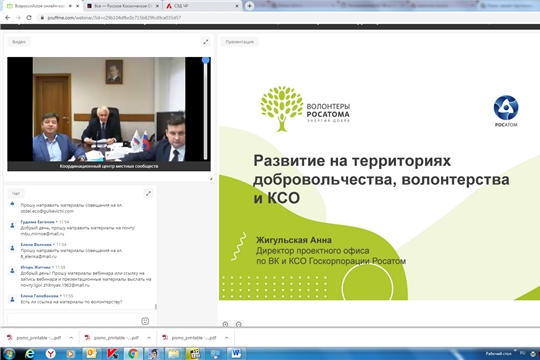Open File Explorer folder in taskbar
Viewport: 540px width, 360px height.
pyautogui.click(x=174, y=354)
